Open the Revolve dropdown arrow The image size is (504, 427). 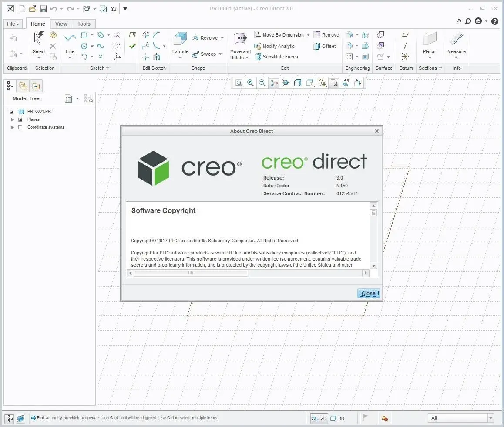[222, 38]
